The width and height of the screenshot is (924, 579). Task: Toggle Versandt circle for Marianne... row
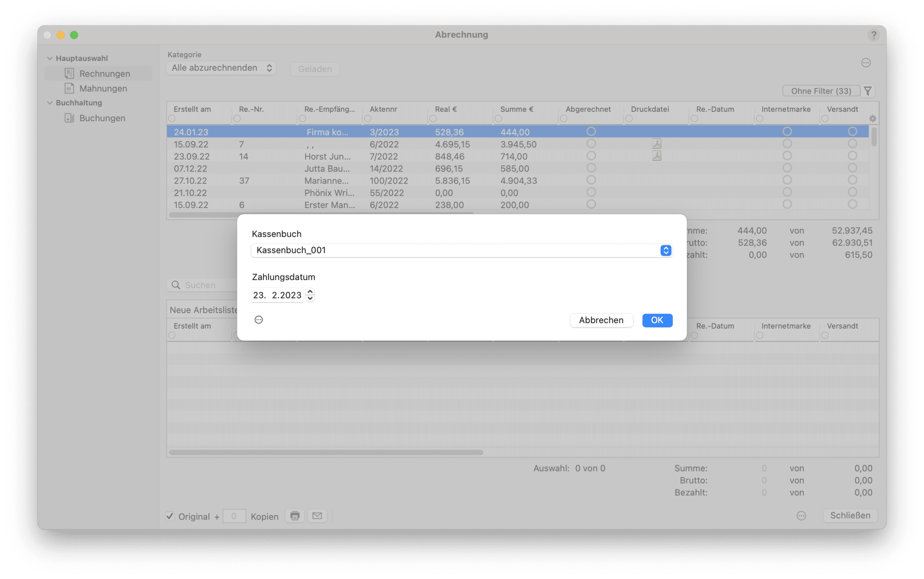pyautogui.click(x=852, y=180)
